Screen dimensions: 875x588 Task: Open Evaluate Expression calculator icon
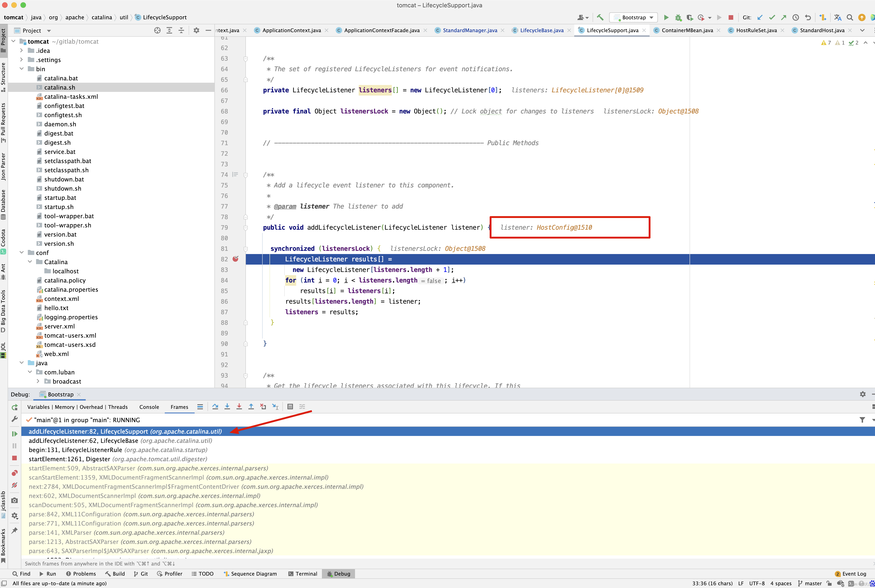(290, 407)
